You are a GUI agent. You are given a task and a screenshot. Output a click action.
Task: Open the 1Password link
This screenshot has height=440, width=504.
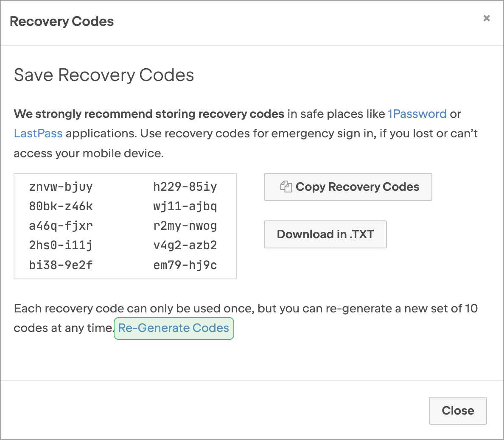click(417, 114)
